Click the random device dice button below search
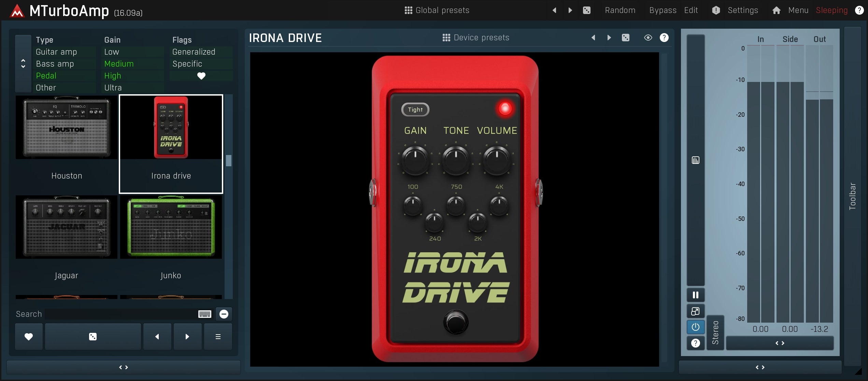This screenshot has height=381, width=868. click(x=93, y=337)
